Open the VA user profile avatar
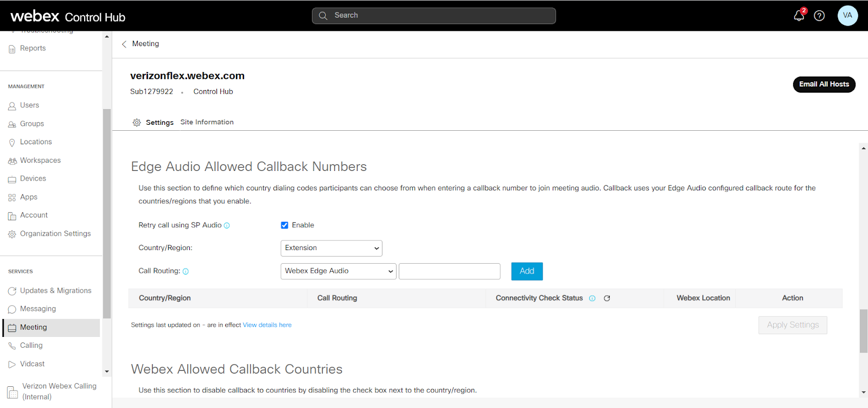The width and height of the screenshot is (868, 408). pyautogui.click(x=847, y=15)
